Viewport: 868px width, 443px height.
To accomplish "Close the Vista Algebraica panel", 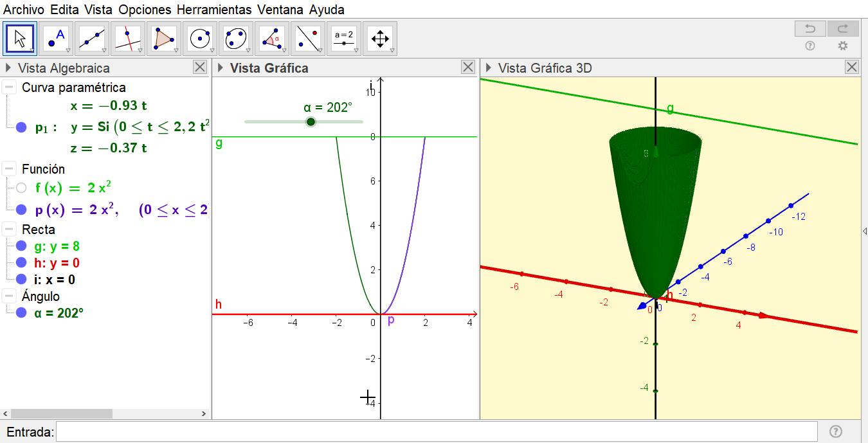I will (x=200, y=68).
